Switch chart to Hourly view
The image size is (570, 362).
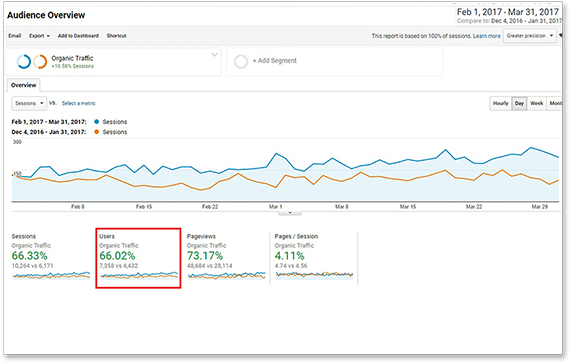pyautogui.click(x=501, y=103)
